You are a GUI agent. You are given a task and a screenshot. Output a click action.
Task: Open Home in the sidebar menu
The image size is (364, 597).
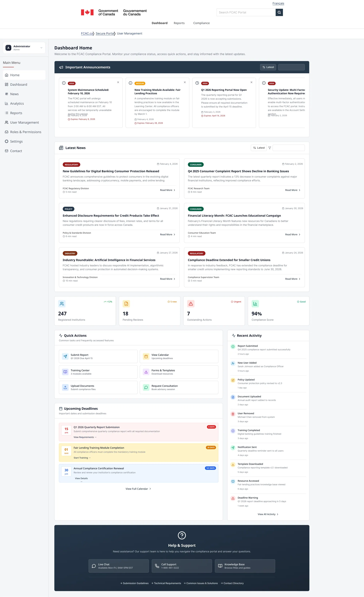click(24, 75)
